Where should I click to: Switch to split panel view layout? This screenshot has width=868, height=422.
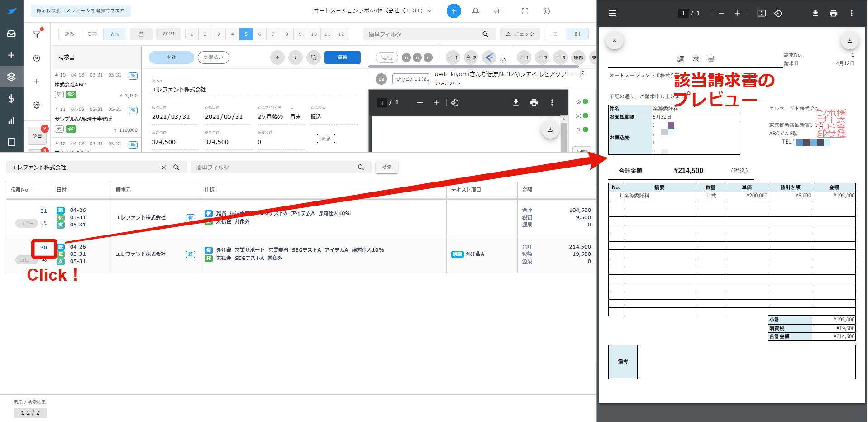click(577, 34)
